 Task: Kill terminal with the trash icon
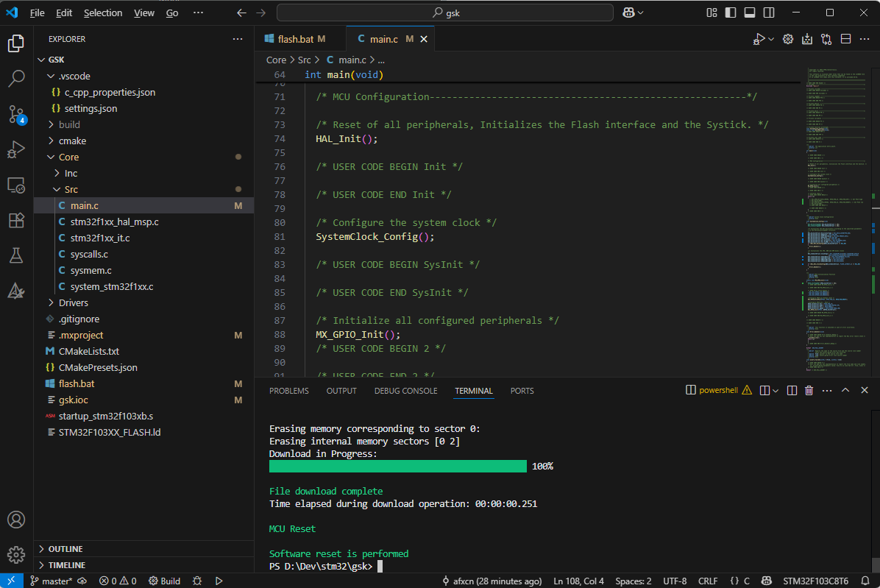tap(809, 391)
